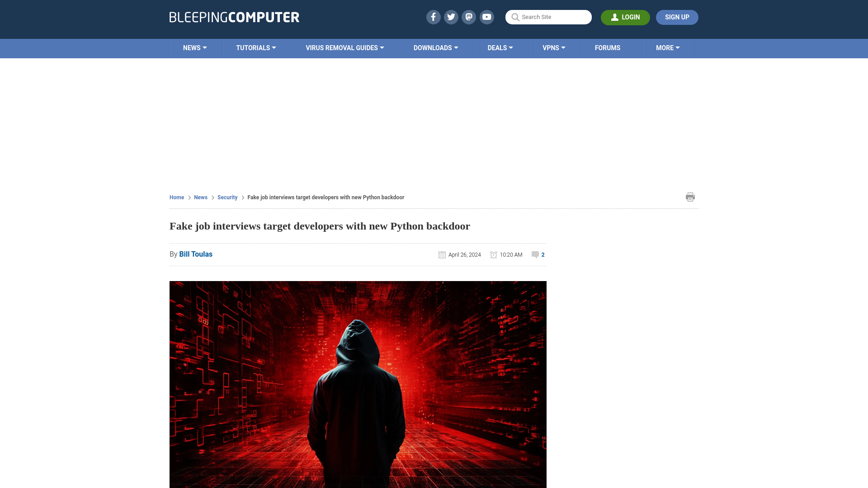Image resolution: width=868 pixels, height=488 pixels.
Task: Click the News breadcrumb link
Action: [x=200, y=197]
